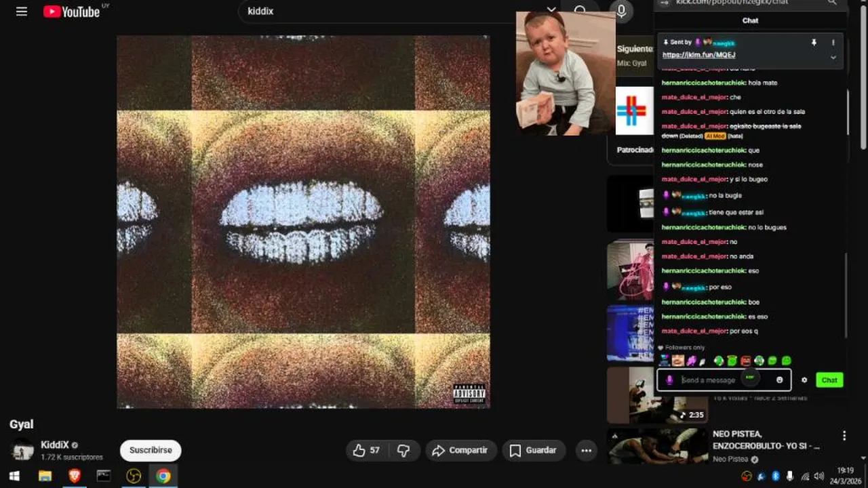The height and width of the screenshot is (488, 868).
Task: Open the 2:35 duration video thumbnail
Action: [x=656, y=395]
